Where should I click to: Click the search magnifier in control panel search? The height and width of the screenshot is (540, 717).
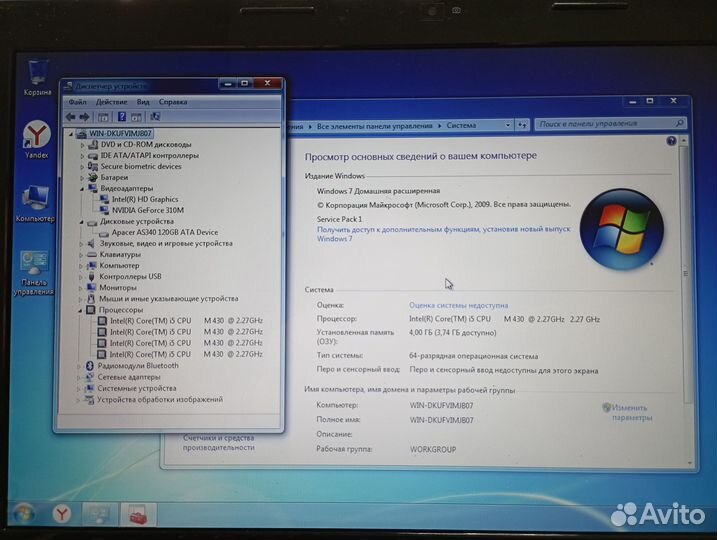pyautogui.click(x=679, y=123)
